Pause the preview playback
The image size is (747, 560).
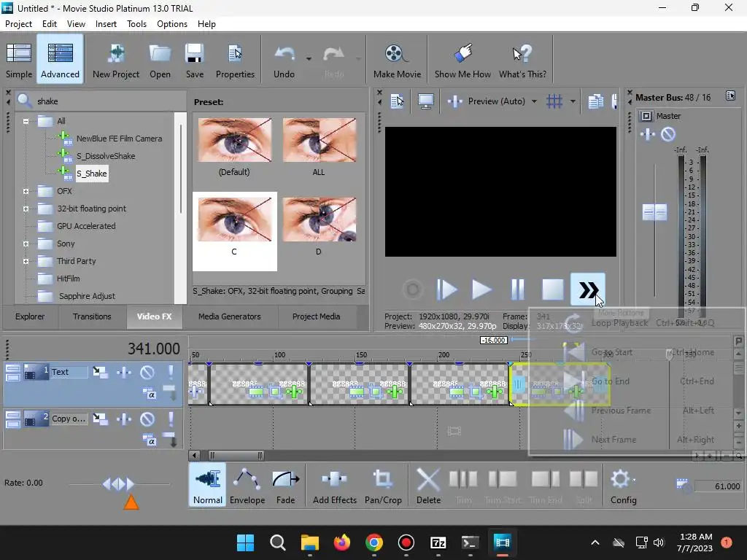[x=517, y=289]
